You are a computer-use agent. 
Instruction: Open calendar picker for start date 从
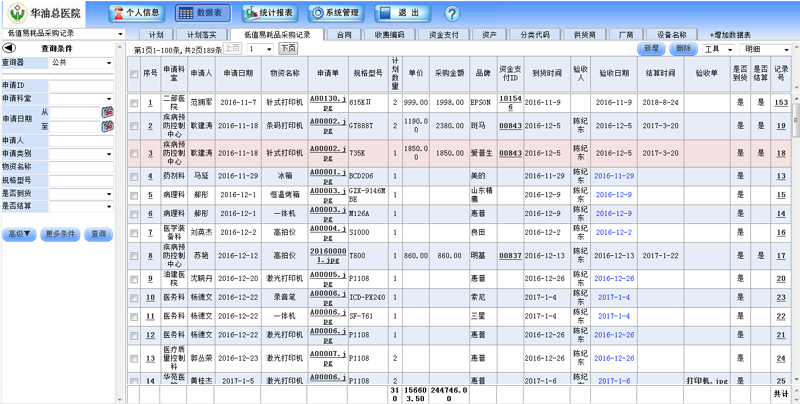pos(107,112)
